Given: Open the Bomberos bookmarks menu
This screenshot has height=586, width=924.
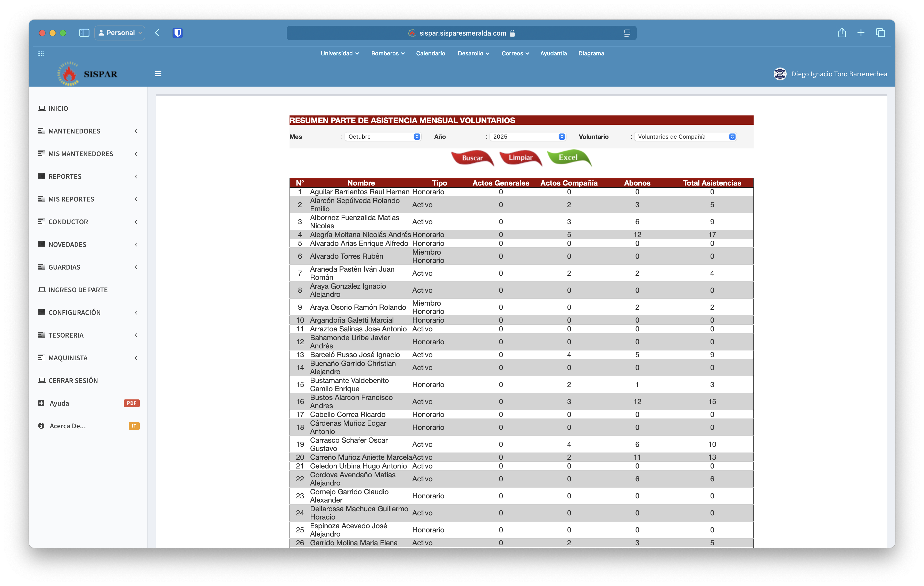Looking at the screenshot, I should coord(387,53).
